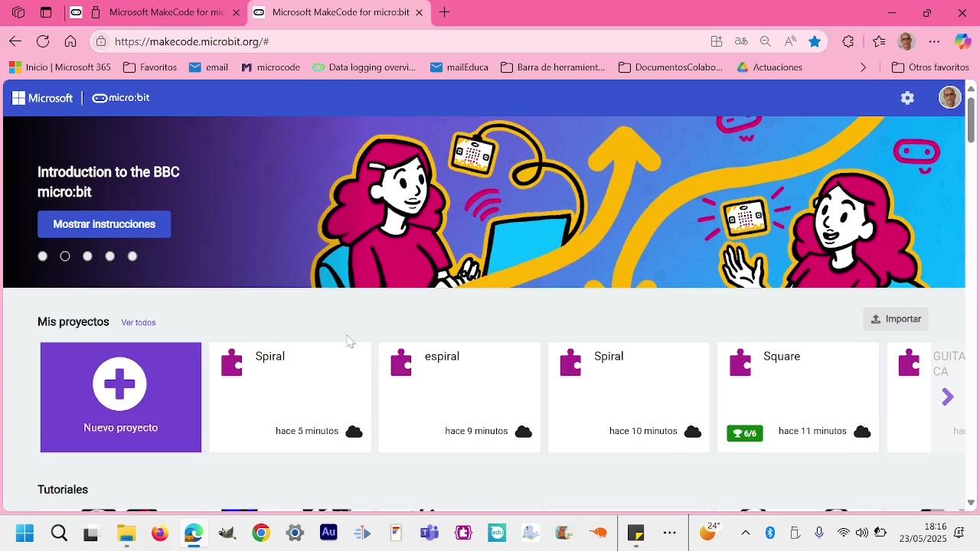Image resolution: width=980 pixels, height=551 pixels.
Task: Open the Copilot icon in Edge
Action: (962, 41)
